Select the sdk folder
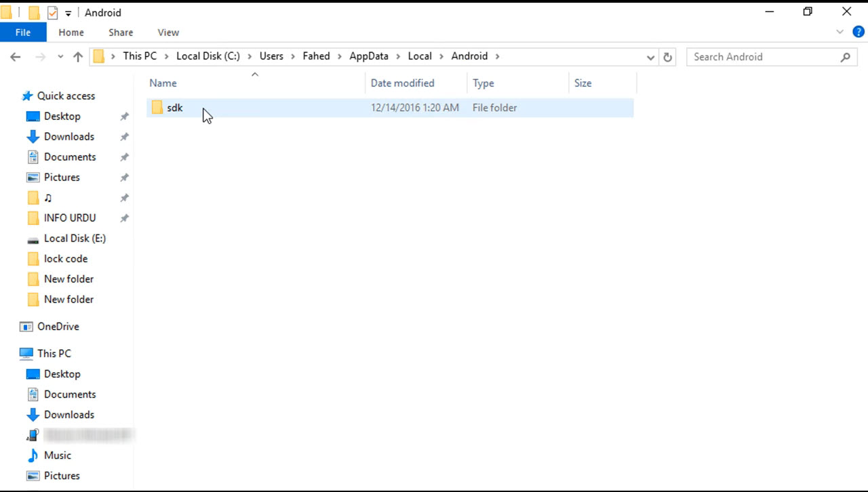The image size is (868, 492). coord(390,108)
